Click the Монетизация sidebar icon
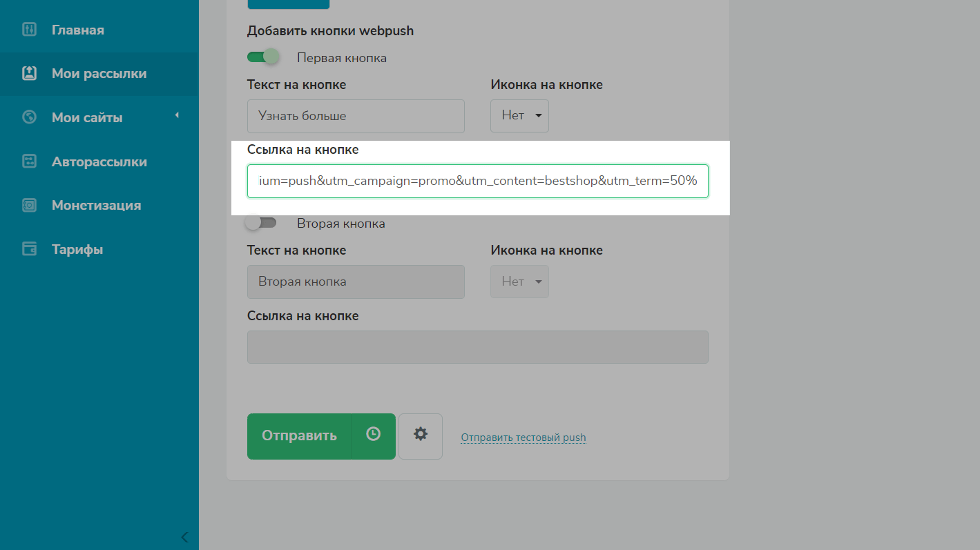 click(x=29, y=205)
